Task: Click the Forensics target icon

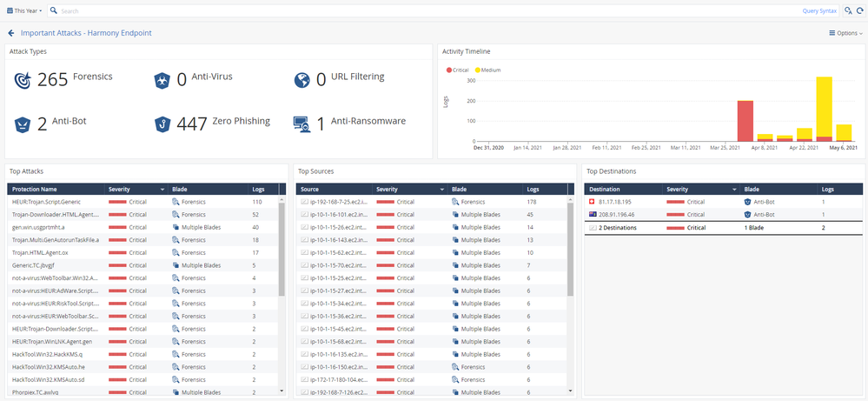Action: (23, 80)
